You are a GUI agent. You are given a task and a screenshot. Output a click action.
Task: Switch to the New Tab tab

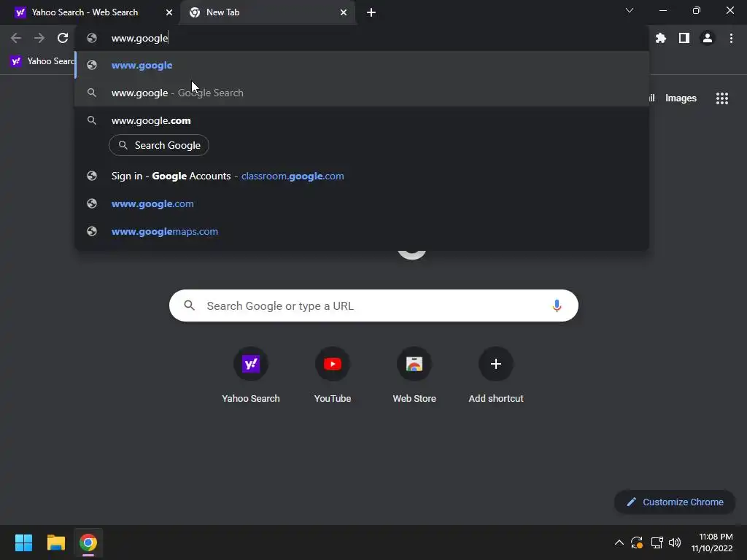(267, 12)
